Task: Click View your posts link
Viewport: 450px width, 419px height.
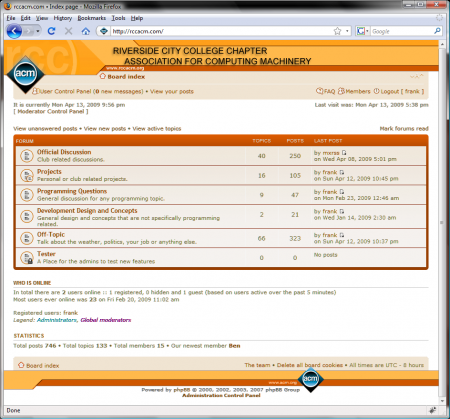Action: pos(172,91)
